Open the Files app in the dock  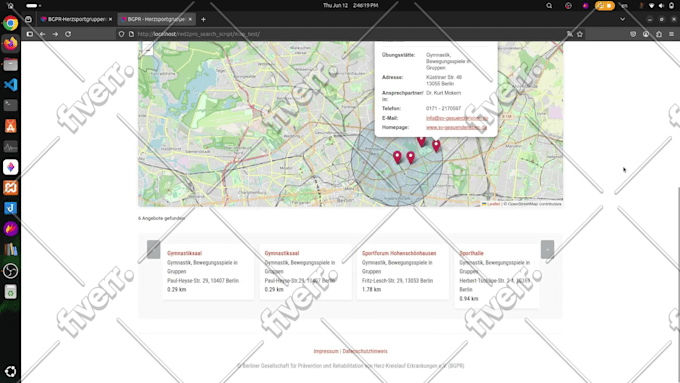(10, 65)
